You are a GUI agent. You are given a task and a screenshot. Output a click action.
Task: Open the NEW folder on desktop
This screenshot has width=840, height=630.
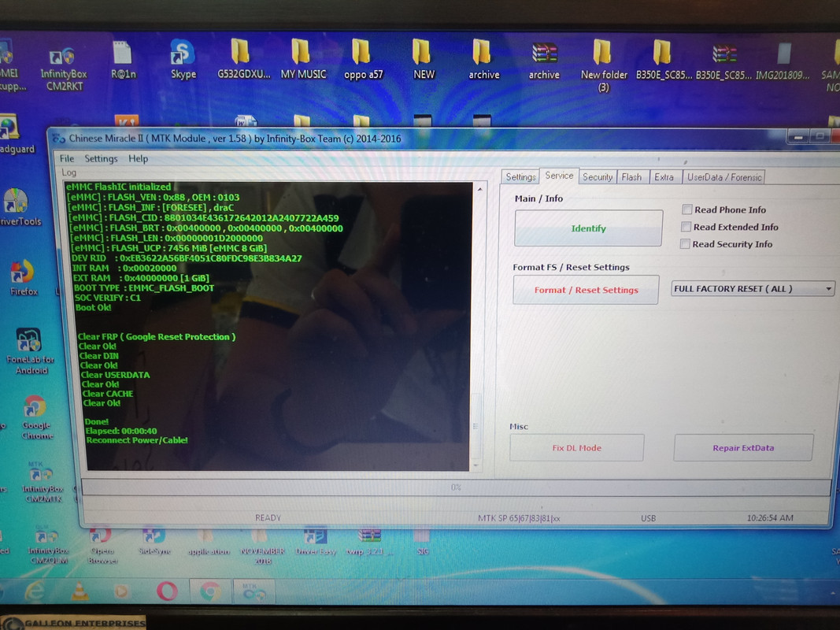click(424, 59)
